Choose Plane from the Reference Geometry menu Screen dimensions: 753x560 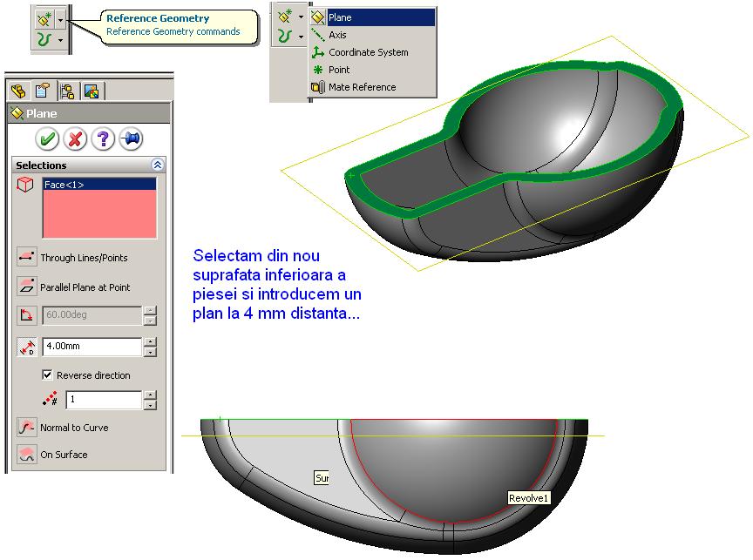pyautogui.click(x=373, y=17)
